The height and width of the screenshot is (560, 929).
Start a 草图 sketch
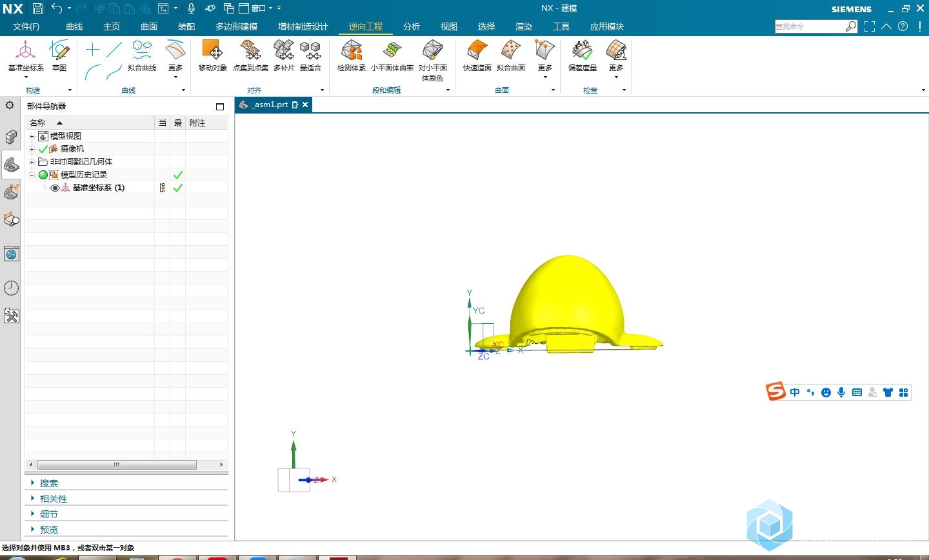(59, 55)
